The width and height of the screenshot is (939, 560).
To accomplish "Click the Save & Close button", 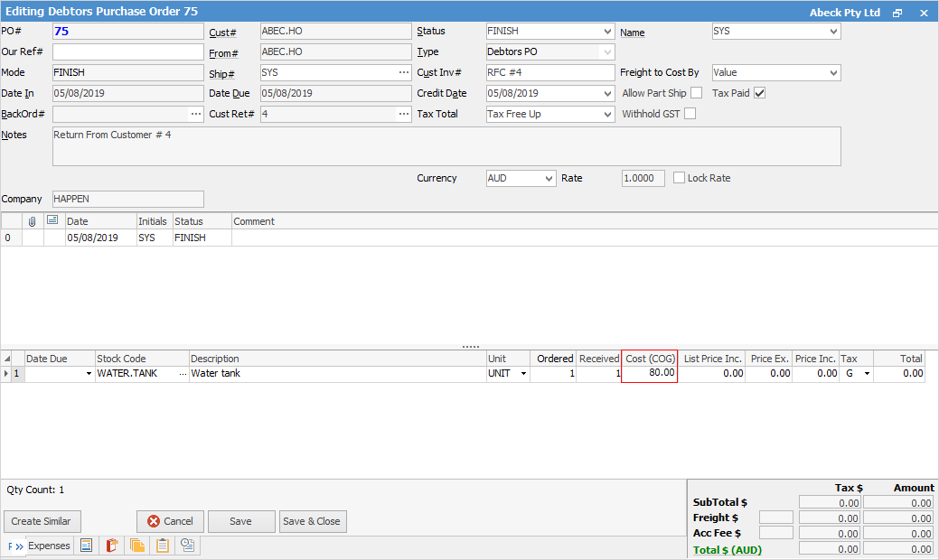I will point(312,521).
